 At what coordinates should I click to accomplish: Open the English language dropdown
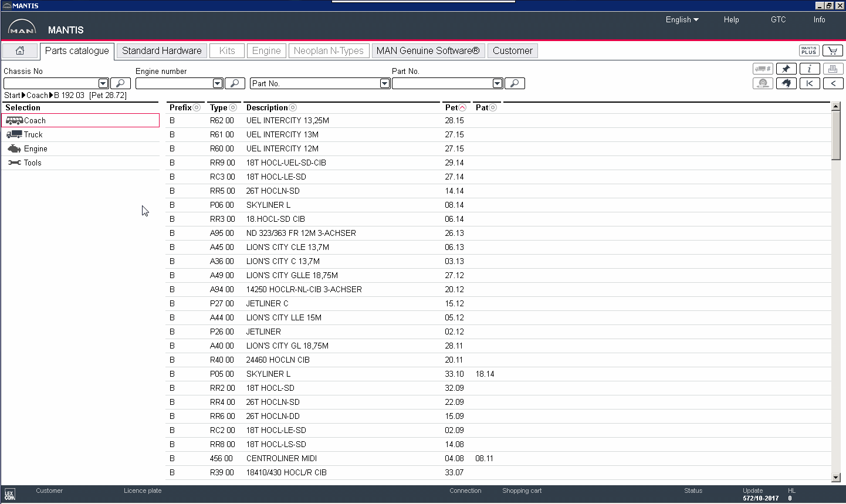682,19
